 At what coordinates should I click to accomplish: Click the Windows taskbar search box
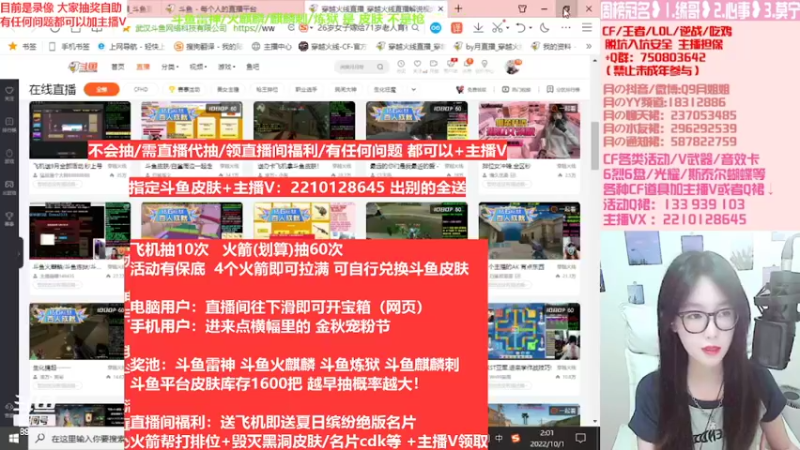coord(79,439)
